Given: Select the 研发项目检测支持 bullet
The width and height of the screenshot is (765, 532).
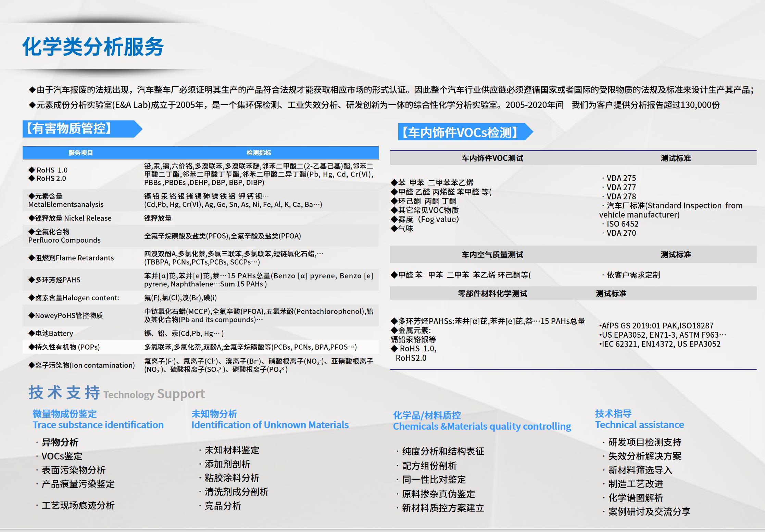Looking at the screenshot, I should [642, 442].
